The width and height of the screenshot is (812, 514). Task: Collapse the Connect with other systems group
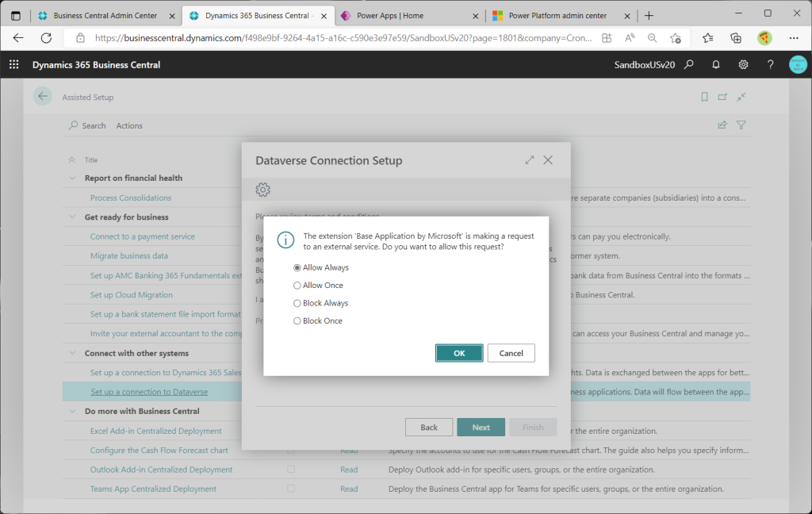pyautogui.click(x=72, y=353)
